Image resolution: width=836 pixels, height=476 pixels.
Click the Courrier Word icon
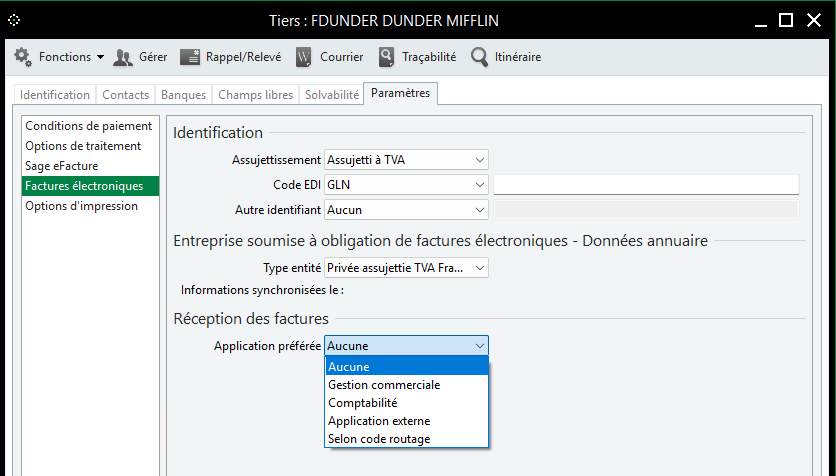(x=303, y=57)
